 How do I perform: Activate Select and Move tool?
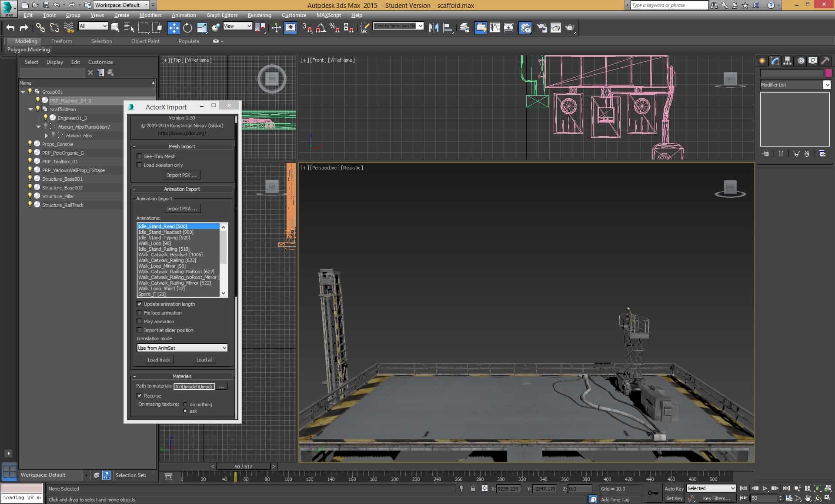pyautogui.click(x=174, y=28)
